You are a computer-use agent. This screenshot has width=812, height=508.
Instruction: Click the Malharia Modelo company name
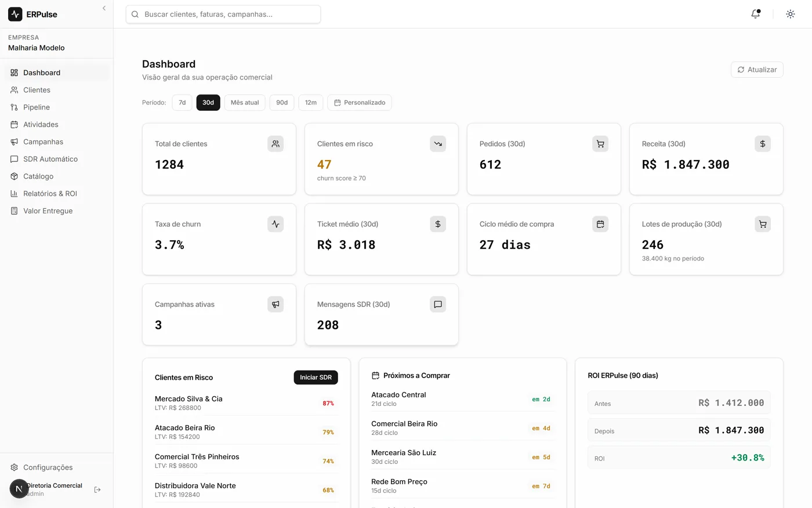[x=37, y=48]
